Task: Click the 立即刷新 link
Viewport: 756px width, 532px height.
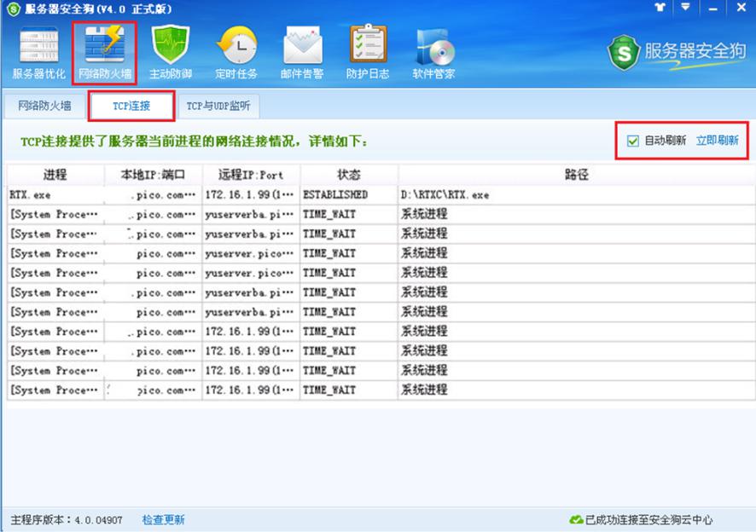Action: tap(719, 140)
